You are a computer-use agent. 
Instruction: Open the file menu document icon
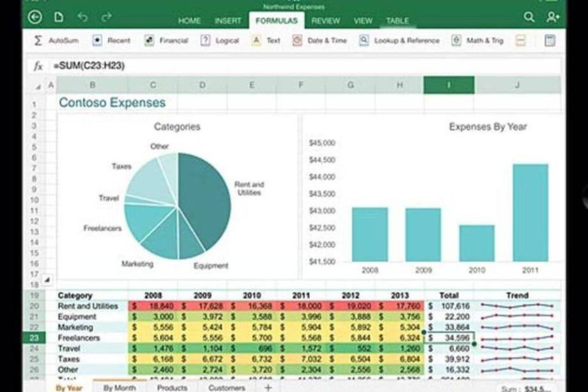coord(59,17)
